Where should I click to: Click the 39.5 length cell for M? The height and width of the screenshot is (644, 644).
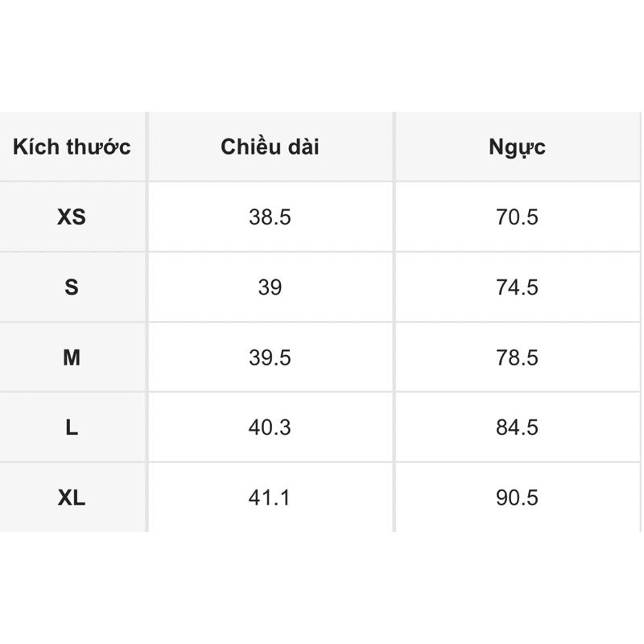click(x=270, y=357)
